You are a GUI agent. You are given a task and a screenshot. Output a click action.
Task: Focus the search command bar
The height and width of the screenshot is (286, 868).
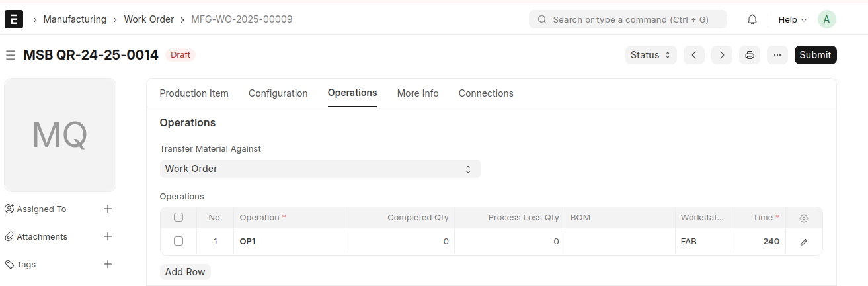tap(628, 19)
